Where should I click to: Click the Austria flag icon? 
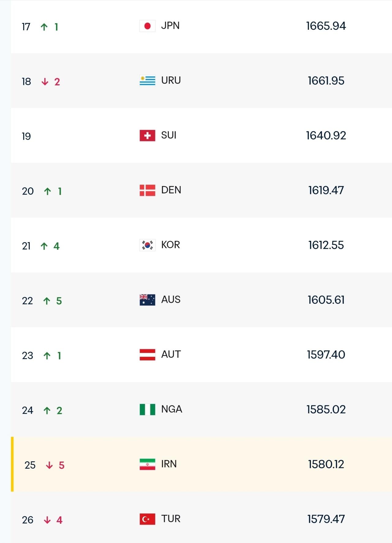147,355
